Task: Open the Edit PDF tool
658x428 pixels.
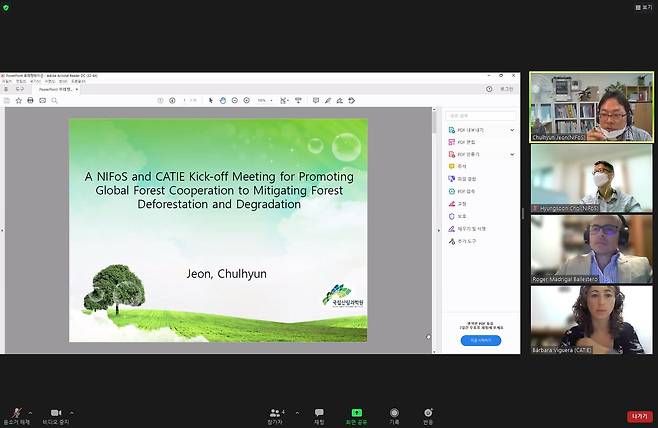Action: 462,142
